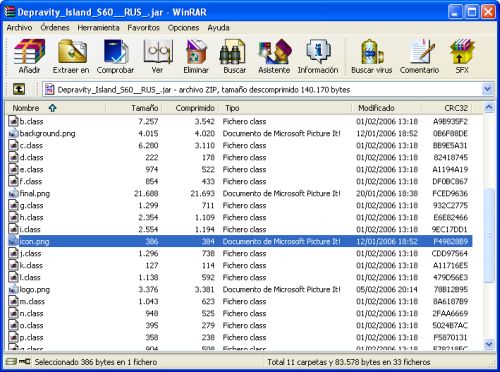Click the Buscar binoculars icon
Viewport: 500px width, 372px height.
(x=232, y=52)
